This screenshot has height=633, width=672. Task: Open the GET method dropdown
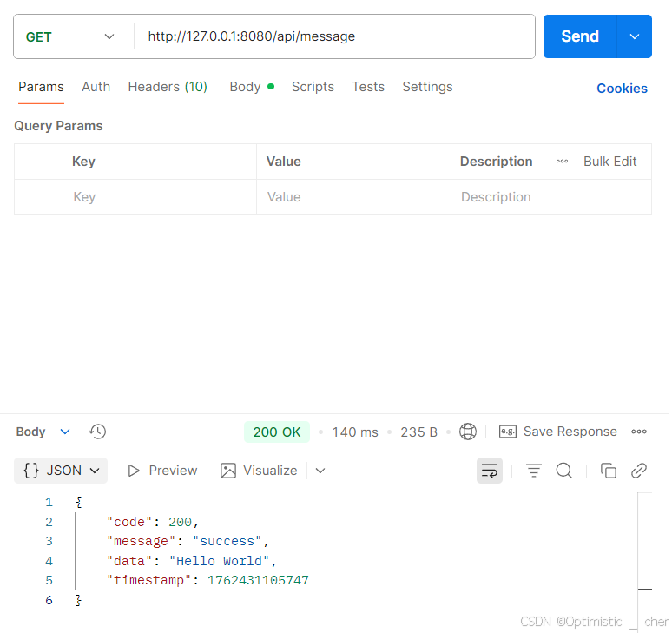[70, 36]
